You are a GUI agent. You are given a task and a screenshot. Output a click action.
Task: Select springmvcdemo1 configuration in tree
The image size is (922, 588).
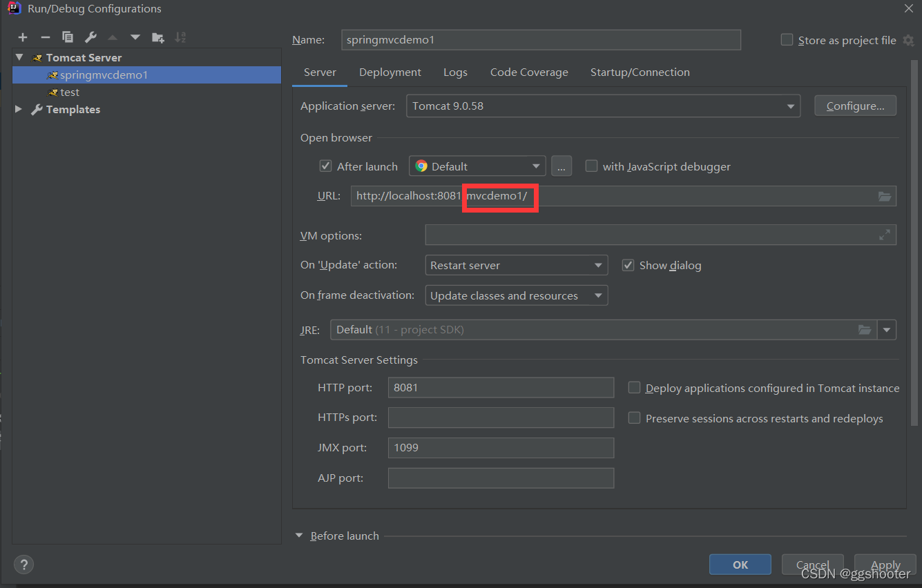pyautogui.click(x=146, y=75)
